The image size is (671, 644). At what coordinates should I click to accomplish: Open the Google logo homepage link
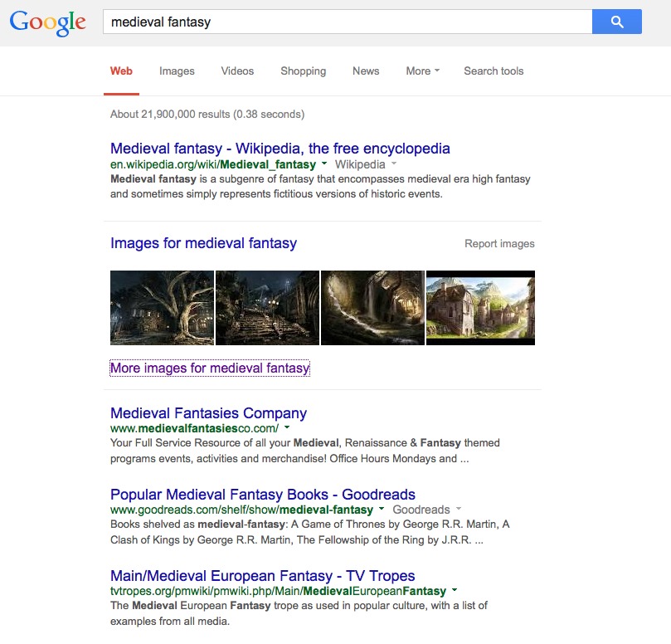pyautogui.click(x=47, y=22)
